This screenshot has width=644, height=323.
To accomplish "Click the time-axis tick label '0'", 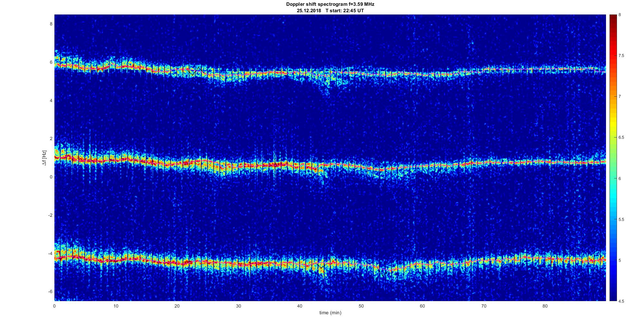I will (x=54, y=306).
